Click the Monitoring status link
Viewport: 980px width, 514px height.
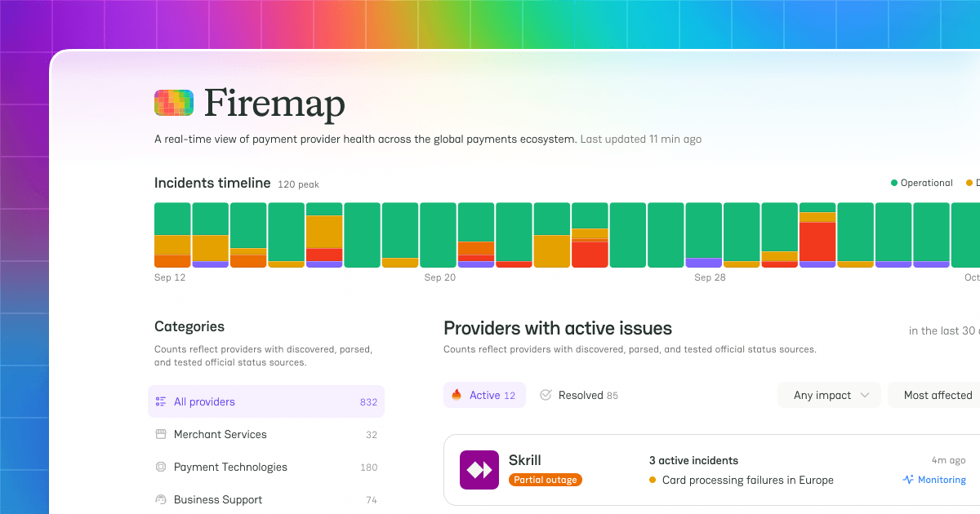pos(933,480)
